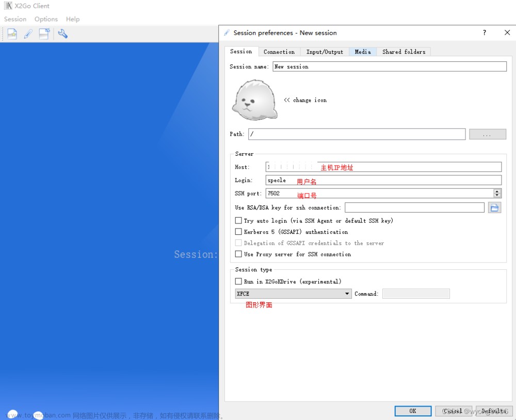Switch to the Shared folders tab
Screen dimensions: 516x420
pos(404,52)
